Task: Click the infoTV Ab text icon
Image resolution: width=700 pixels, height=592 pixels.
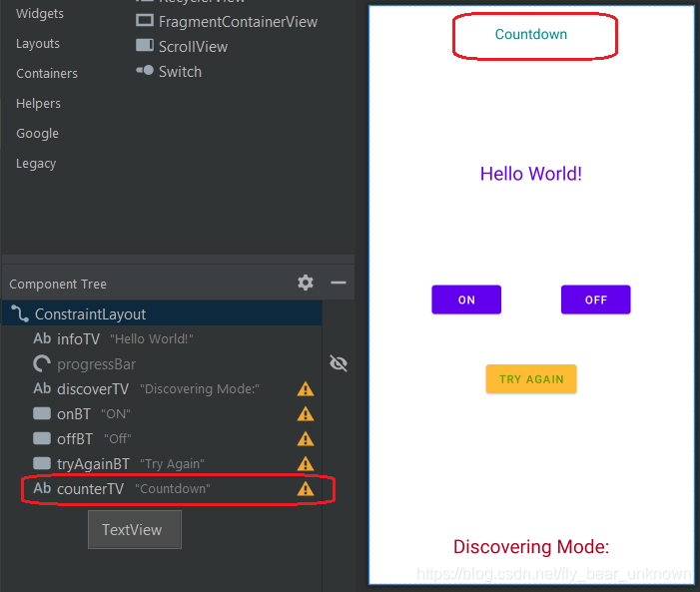Action: coord(42,338)
